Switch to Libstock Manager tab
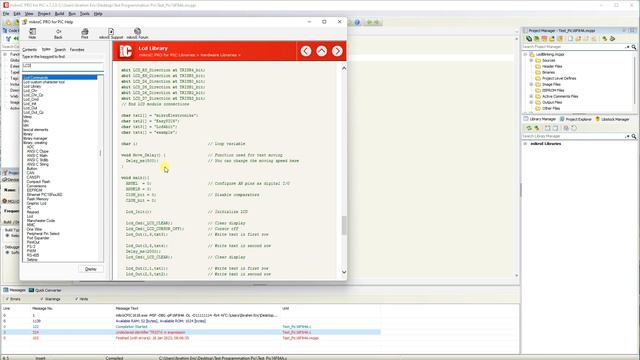This screenshot has height=360, width=640. coord(612,119)
